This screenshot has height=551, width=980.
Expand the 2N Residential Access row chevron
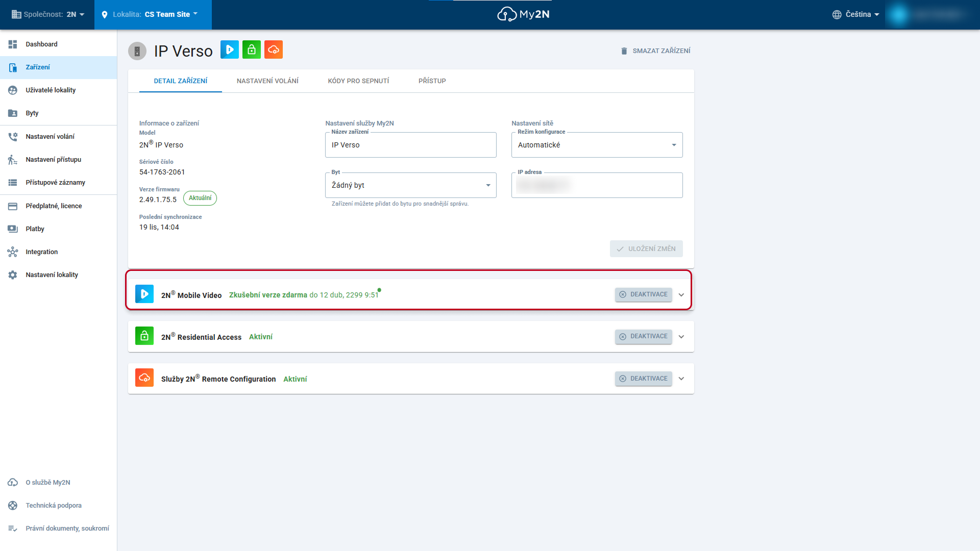(681, 337)
